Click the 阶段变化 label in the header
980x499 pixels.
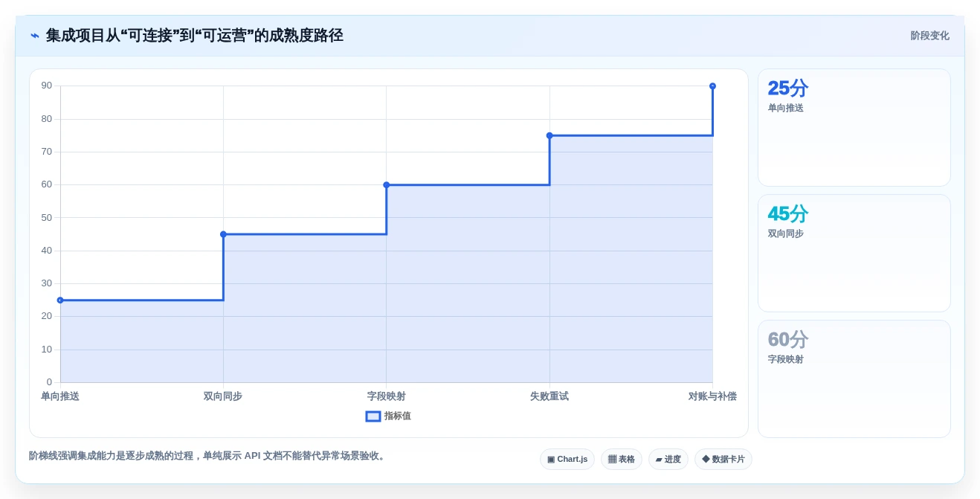click(929, 36)
